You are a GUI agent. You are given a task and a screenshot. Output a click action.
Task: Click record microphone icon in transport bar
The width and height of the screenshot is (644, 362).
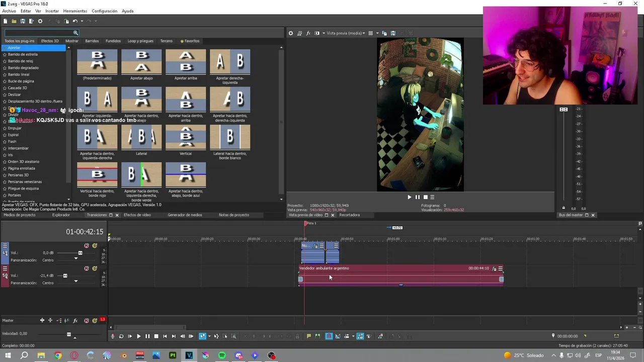[x=113, y=336]
